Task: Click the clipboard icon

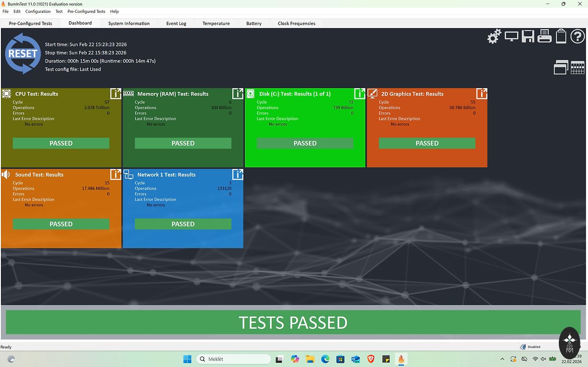Action: [x=561, y=36]
